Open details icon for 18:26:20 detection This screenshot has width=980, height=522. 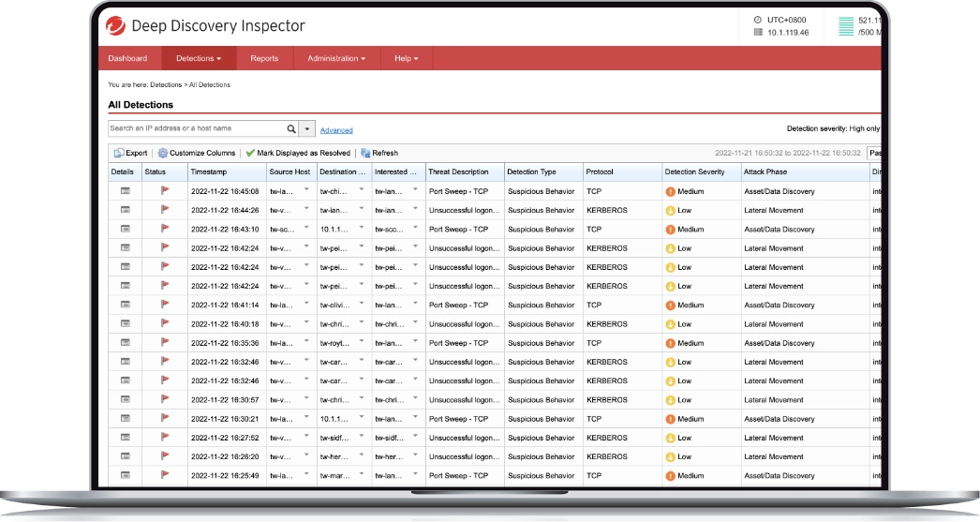[x=125, y=456]
